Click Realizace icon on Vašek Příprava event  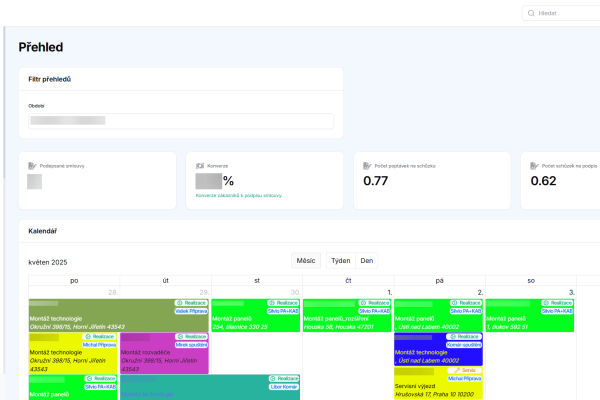[179, 303]
